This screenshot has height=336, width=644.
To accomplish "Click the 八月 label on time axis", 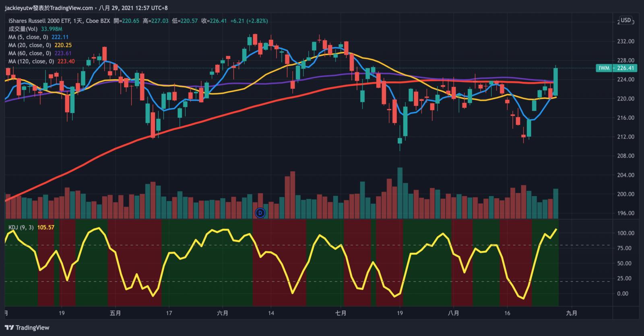I will pos(453,313).
